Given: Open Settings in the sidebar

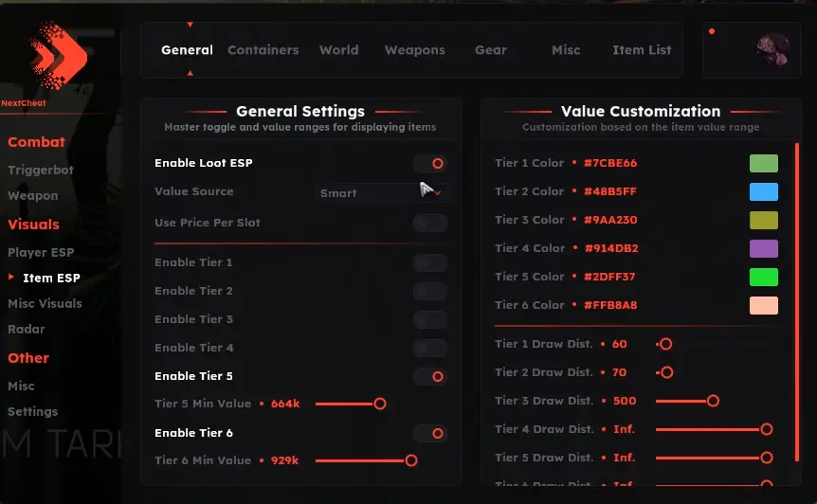Looking at the screenshot, I should point(33,412).
